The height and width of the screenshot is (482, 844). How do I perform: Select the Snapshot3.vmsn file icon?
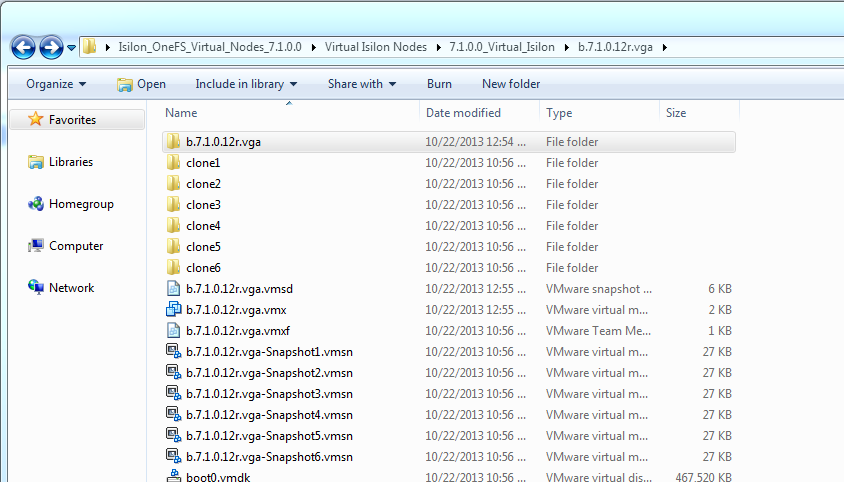click(x=173, y=393)
